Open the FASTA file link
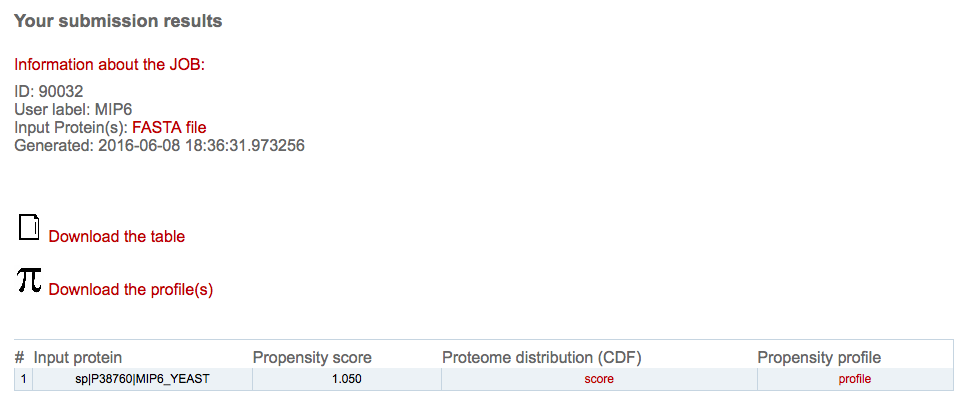This screenshot has height=408, width=969. click(169, 128)
